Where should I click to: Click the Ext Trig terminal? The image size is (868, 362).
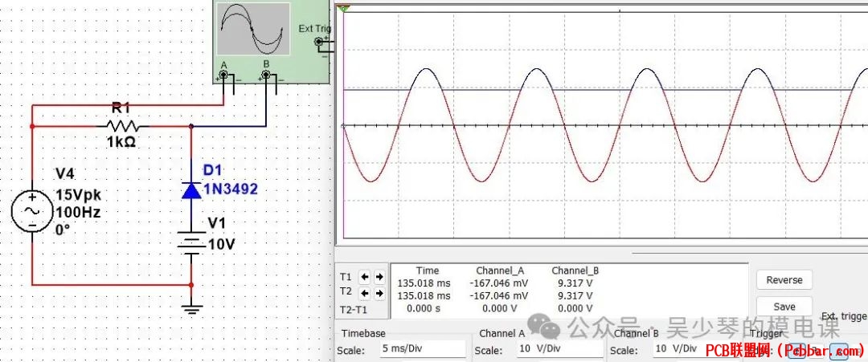[319, 42]
